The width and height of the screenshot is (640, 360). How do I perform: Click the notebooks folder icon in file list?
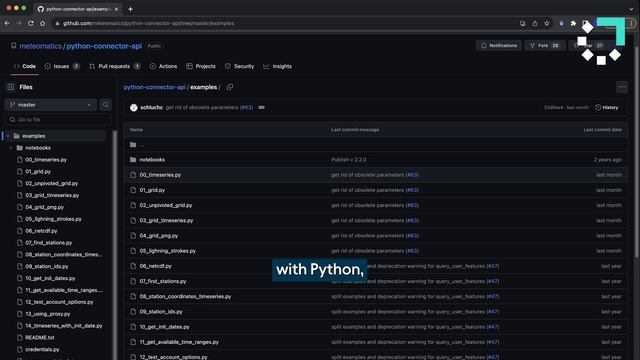133,160
